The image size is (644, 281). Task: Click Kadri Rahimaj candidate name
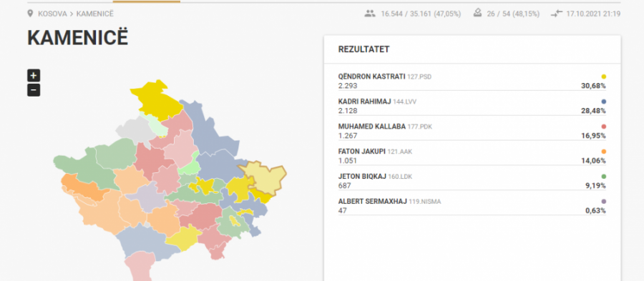point(361,102)
